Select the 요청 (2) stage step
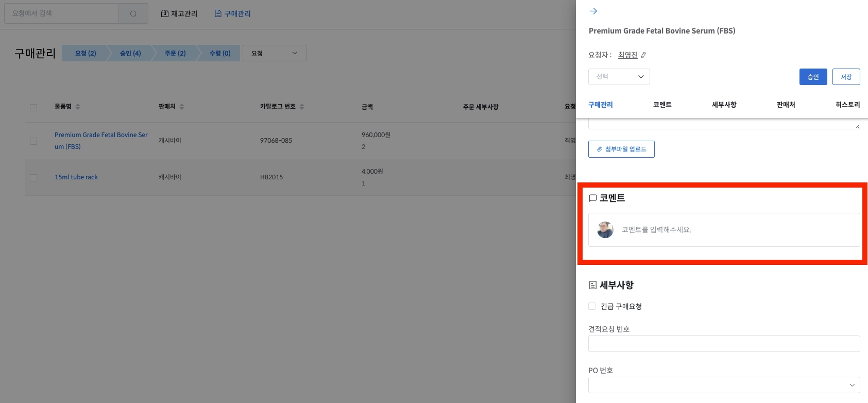This screenshot has height=403, width=868. pos(86,53)
